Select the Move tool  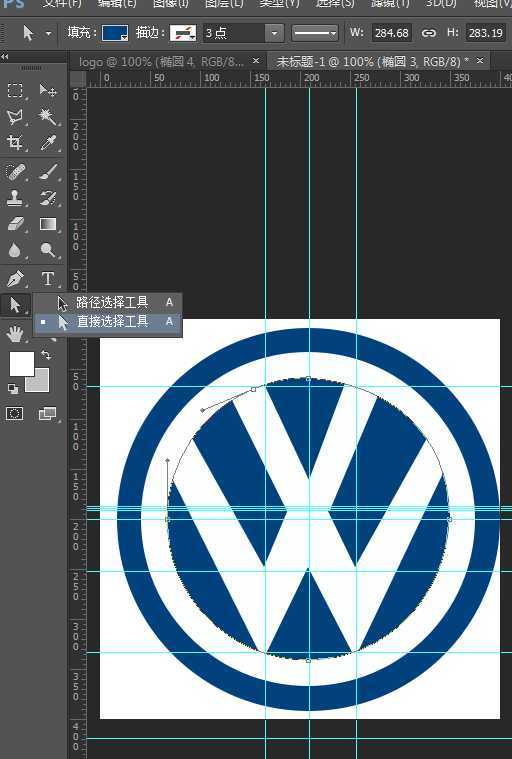pos(48,90)
